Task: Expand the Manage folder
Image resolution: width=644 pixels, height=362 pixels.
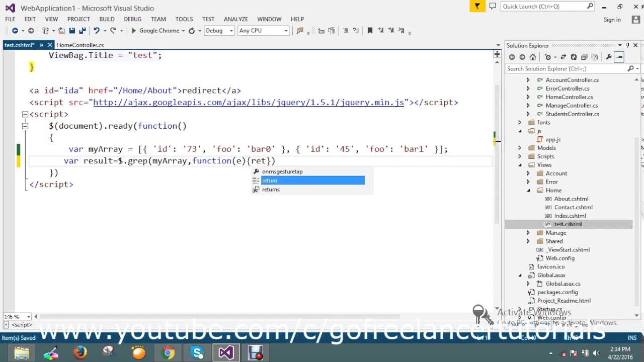Action: pos(528,233)
